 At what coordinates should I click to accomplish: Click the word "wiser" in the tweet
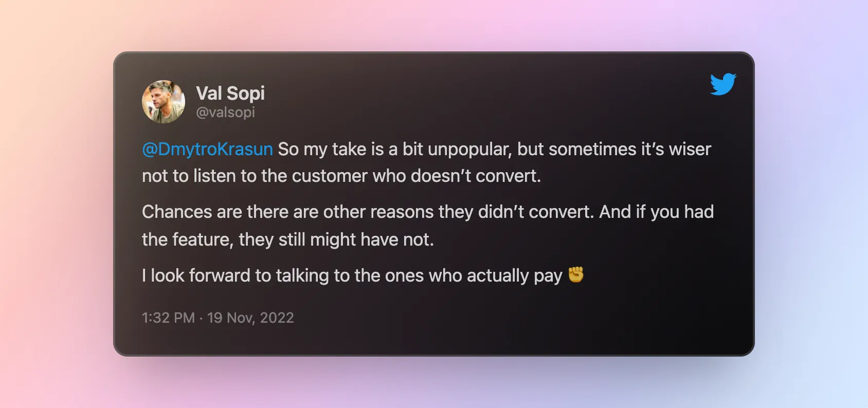[690, 149]
